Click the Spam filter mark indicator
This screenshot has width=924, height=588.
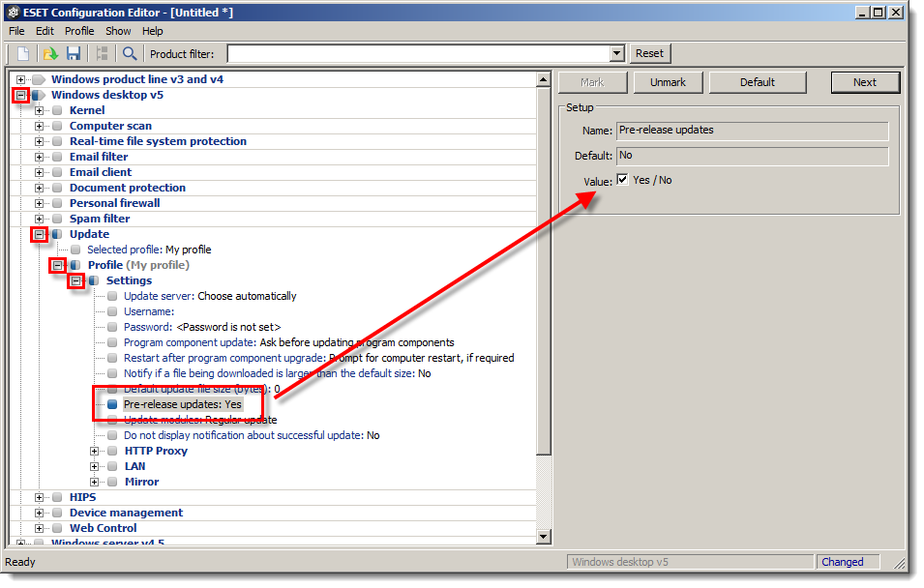click(x=57, y=220)
